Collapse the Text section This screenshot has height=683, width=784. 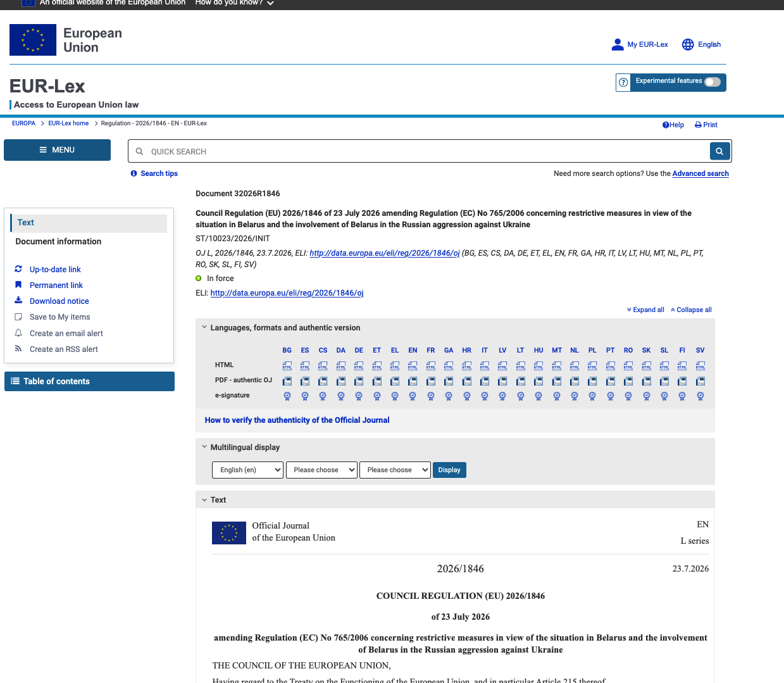[204, 499]
